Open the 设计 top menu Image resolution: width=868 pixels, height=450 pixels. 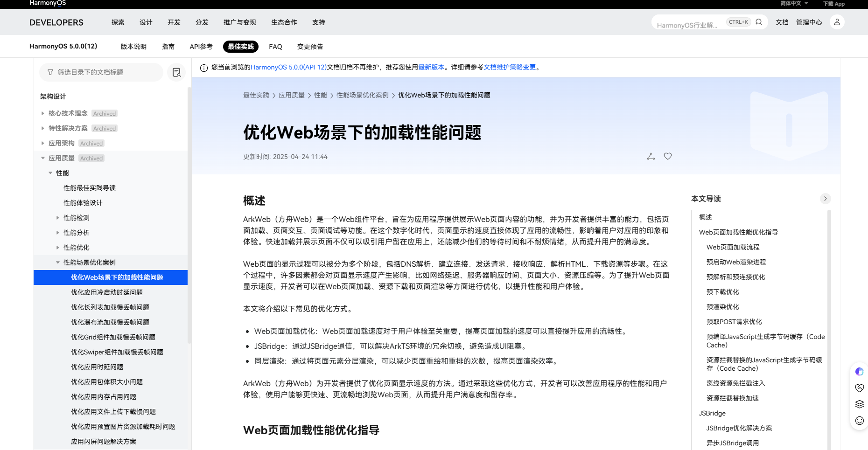click(146, 22)
